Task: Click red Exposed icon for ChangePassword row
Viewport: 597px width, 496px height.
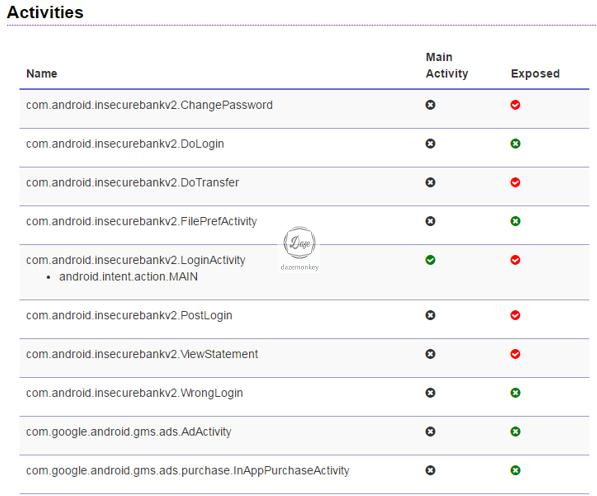Action: pyautogui.click(x=515, y=105)
